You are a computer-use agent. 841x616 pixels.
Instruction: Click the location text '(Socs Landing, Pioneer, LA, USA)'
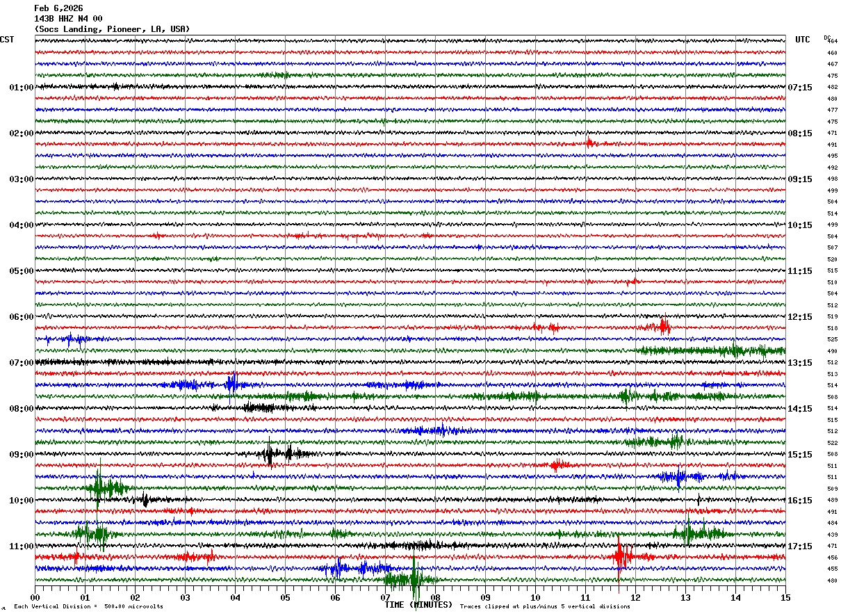pyautogui.click(x=112, y=29)
